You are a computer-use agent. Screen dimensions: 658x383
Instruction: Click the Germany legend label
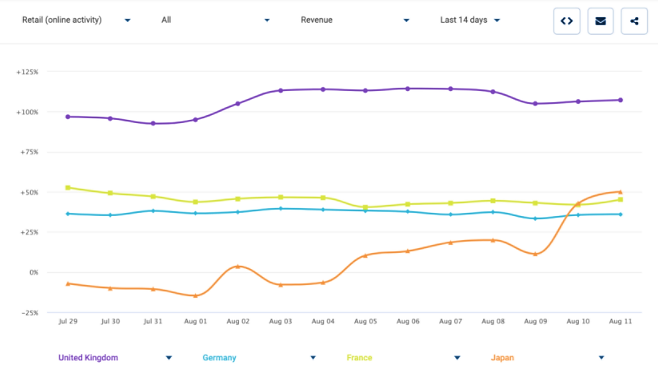[x=219, y=358]
